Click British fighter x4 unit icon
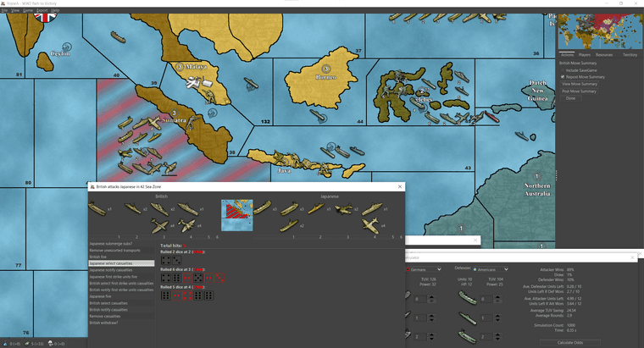Screen dimensions: 644x348 pyautogui.click(x=159, y=226)
